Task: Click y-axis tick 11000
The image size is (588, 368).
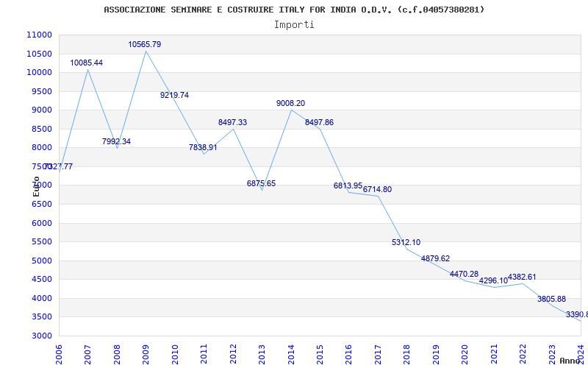Action: pyautogui.click(x=40, y=35)
